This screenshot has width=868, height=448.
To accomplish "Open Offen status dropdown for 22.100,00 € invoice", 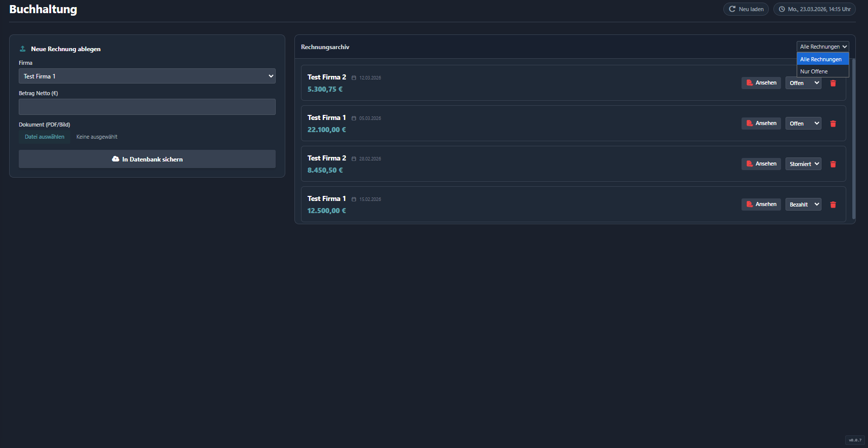I will click(x=803, y=124).
